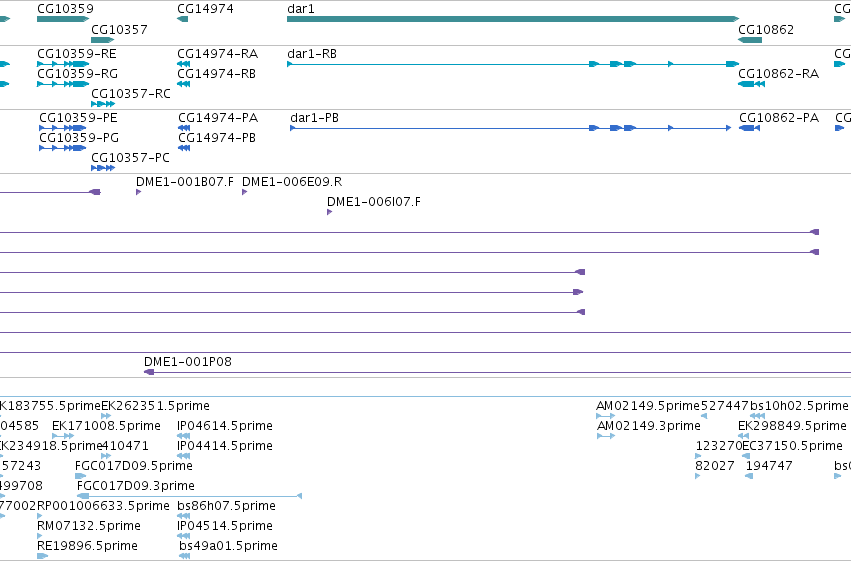Click the 194747 EST marker

749,476
